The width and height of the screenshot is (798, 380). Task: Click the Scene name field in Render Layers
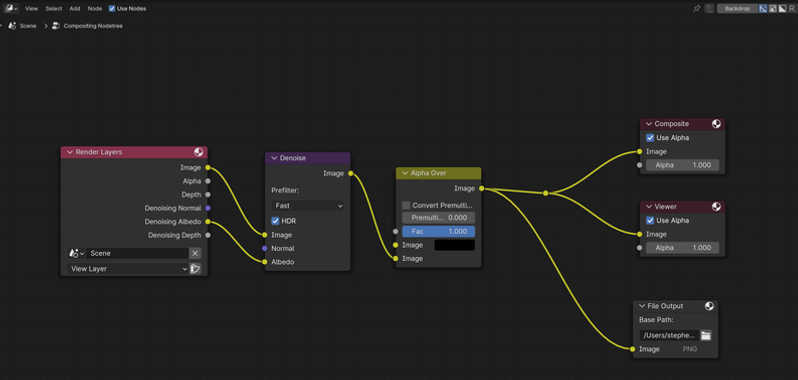(137, 253)
